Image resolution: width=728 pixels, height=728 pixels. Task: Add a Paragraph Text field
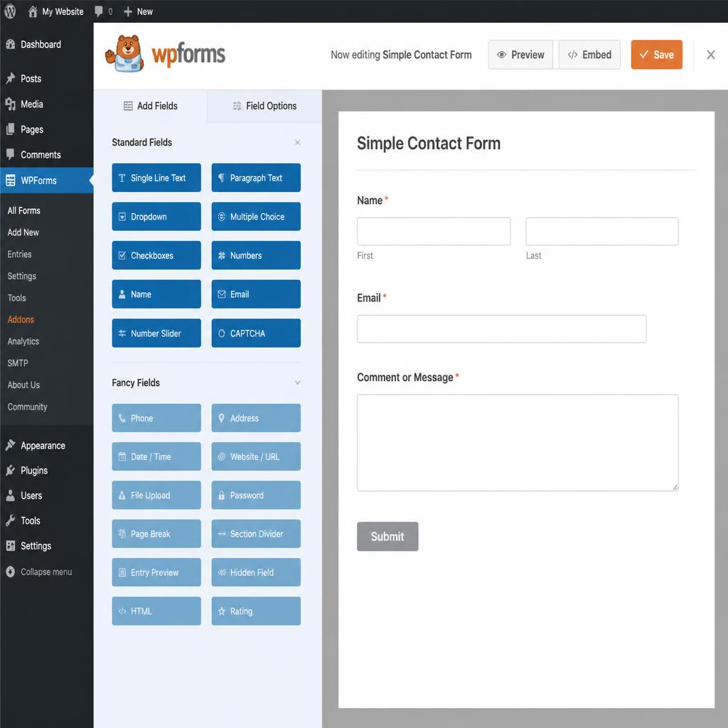coord(256,177)
